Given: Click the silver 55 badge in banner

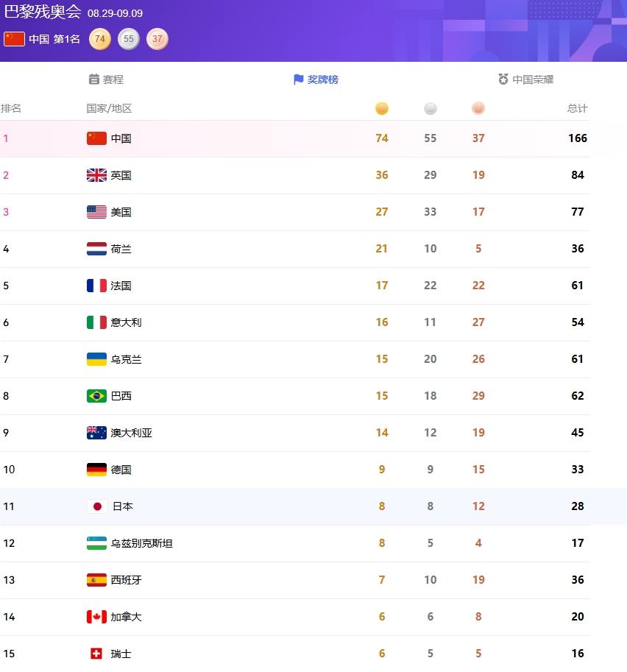Looking at the screenshot, I should pos(129,39).
